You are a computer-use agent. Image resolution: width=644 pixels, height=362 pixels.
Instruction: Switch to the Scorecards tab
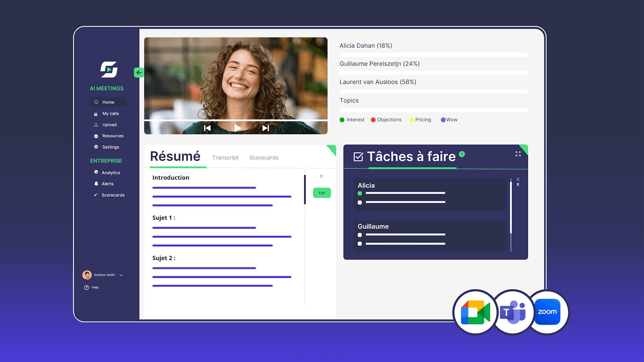264,158
